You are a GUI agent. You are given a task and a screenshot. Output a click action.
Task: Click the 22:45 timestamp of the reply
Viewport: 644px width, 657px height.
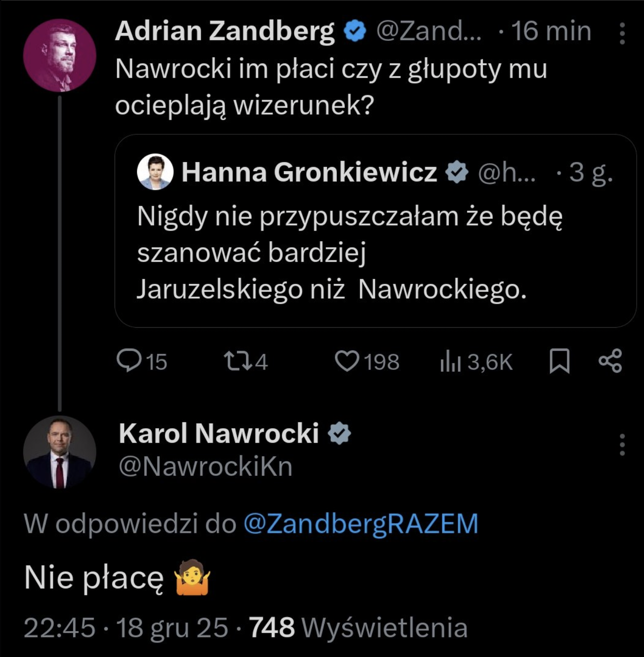60,628
